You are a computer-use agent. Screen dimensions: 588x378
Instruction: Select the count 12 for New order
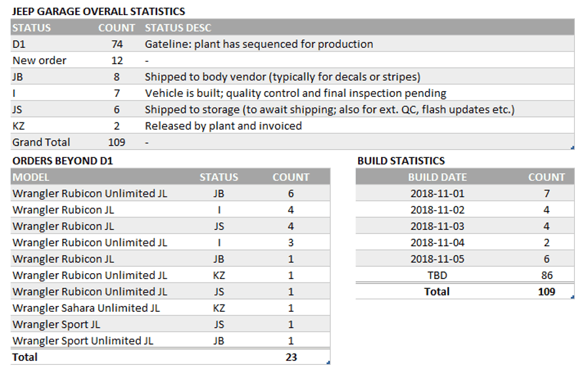117,60
